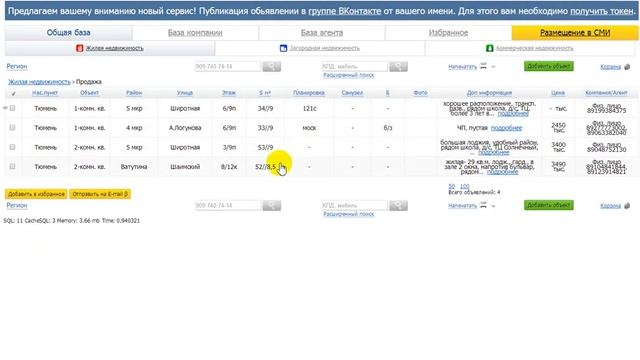The width and height of the screenshot is (640, 360).
Task: Switch to the База компании tab
Action: [x=195, y=33]
